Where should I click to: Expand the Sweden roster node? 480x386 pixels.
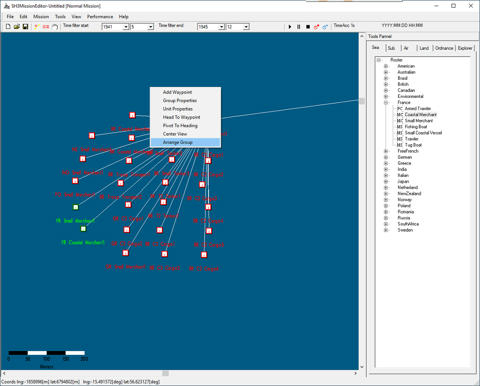[386, 230]
